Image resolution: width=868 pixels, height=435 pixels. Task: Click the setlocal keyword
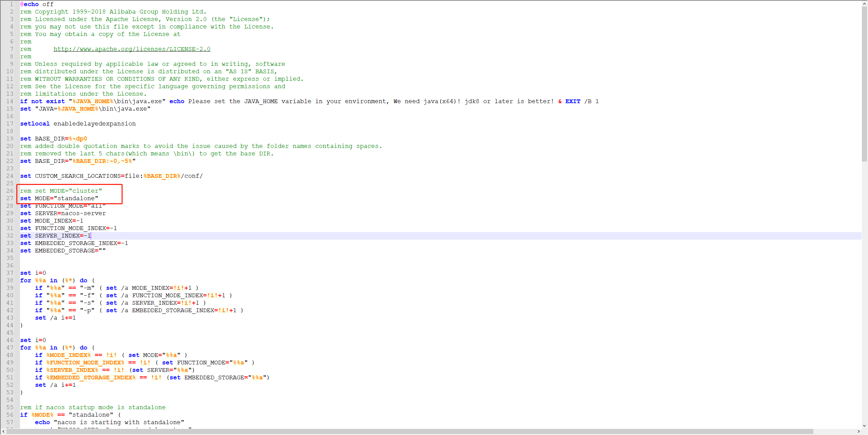(x=35, y=124)
